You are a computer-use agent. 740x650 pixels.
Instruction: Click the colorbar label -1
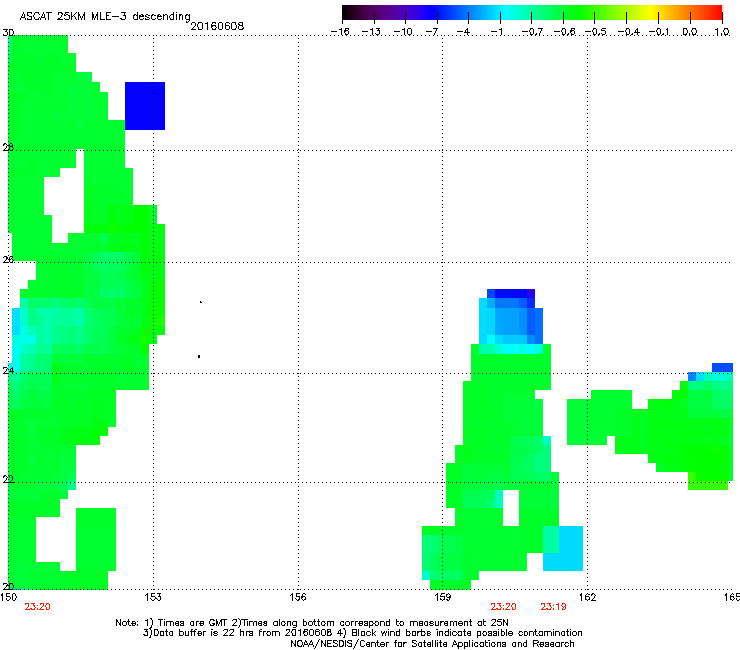[x=496, y=32]
